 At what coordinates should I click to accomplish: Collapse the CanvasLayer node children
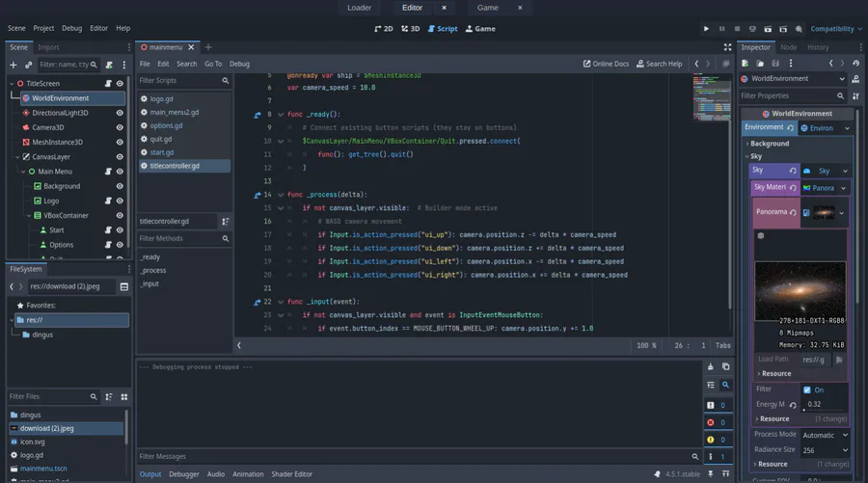pos(17,157)
